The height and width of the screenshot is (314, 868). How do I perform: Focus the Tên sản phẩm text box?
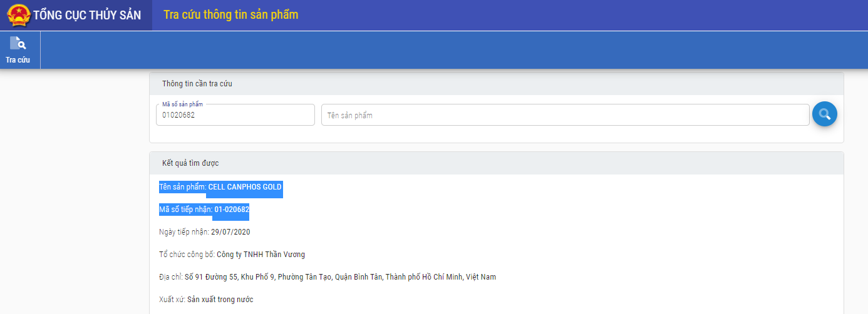(564, 115)
